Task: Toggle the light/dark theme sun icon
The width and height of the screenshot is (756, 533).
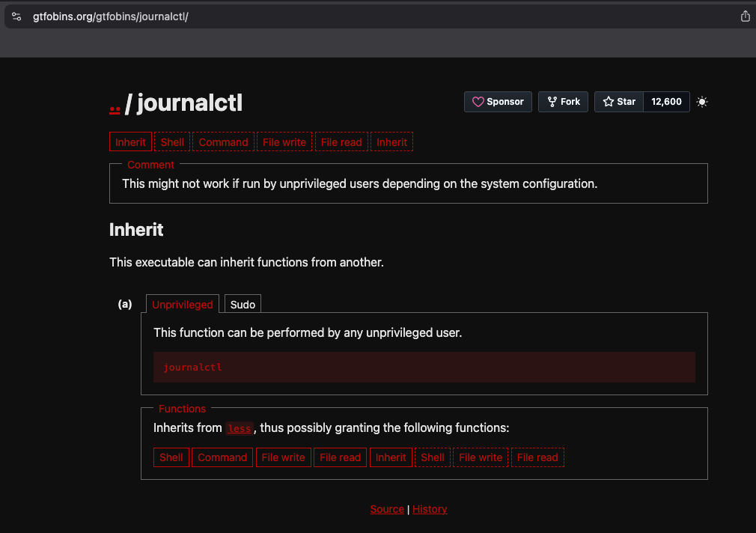Action: click(x=701, y=102)
